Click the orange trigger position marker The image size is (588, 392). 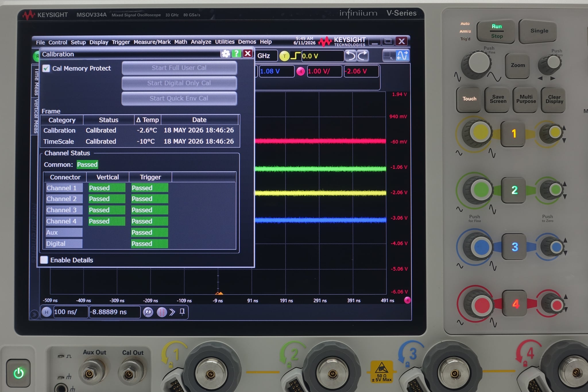click(219, 293)
